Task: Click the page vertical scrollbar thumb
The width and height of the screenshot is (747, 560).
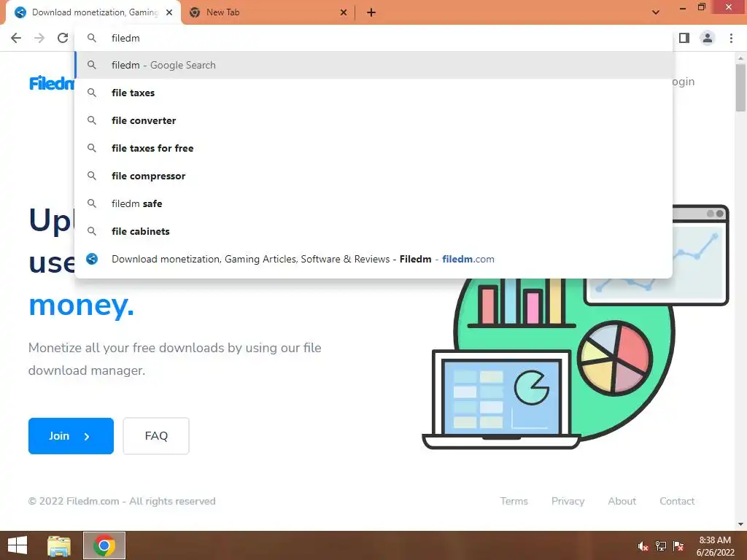Action: pos(740,87)
